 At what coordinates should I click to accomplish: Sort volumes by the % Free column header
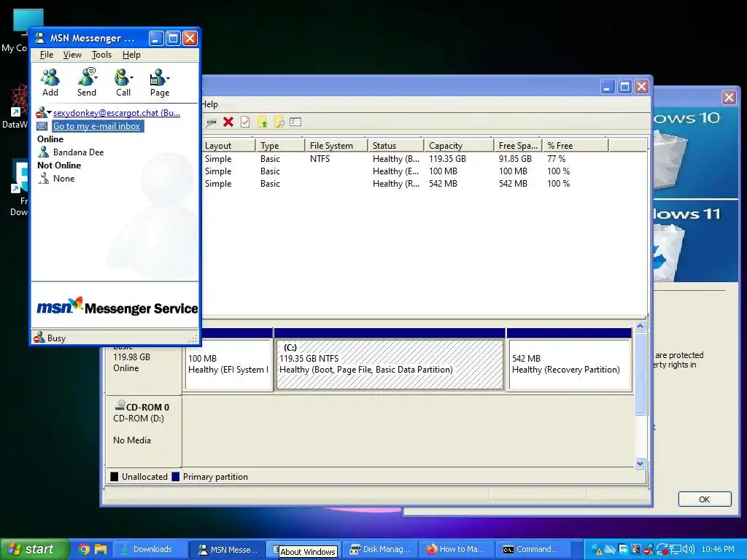[576, 146]
